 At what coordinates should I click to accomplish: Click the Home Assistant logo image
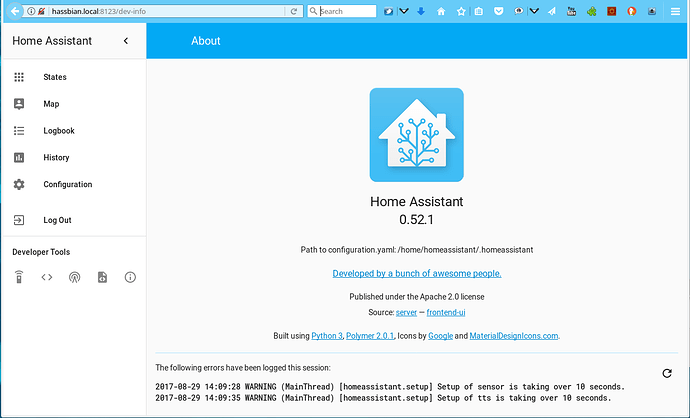[x=416, y=135]
